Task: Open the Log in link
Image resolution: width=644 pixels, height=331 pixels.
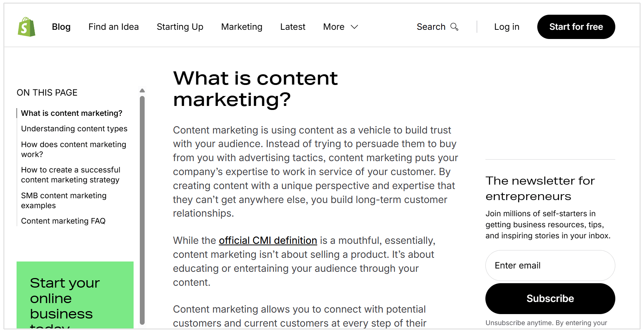Action: (507, 27)
